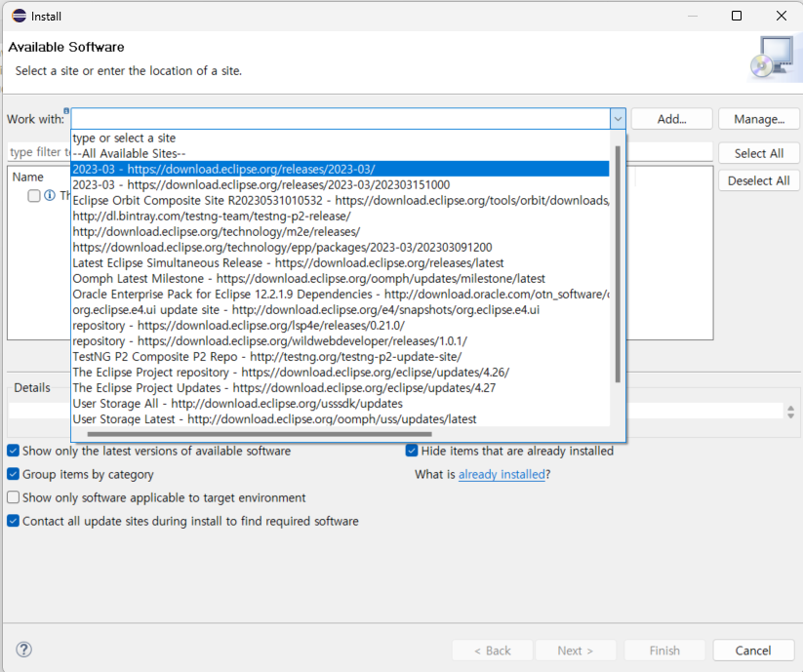Click the Cancel button

pos(753,651)
